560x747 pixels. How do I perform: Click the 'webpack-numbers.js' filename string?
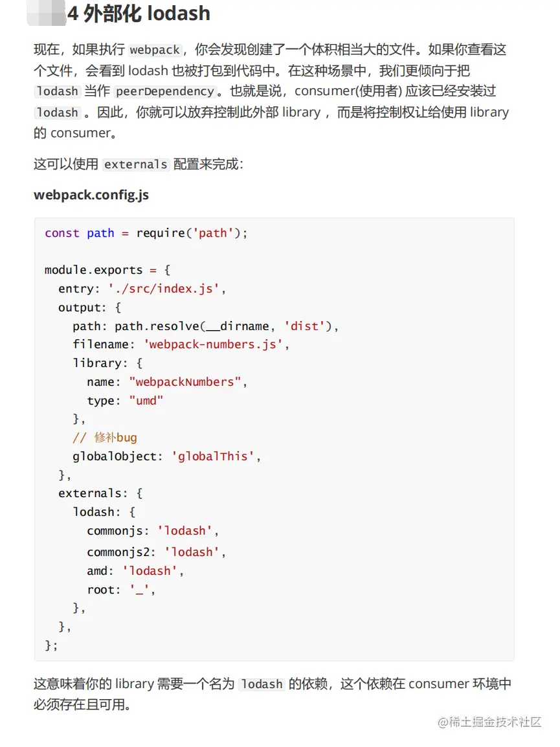[x=213, y=344]
